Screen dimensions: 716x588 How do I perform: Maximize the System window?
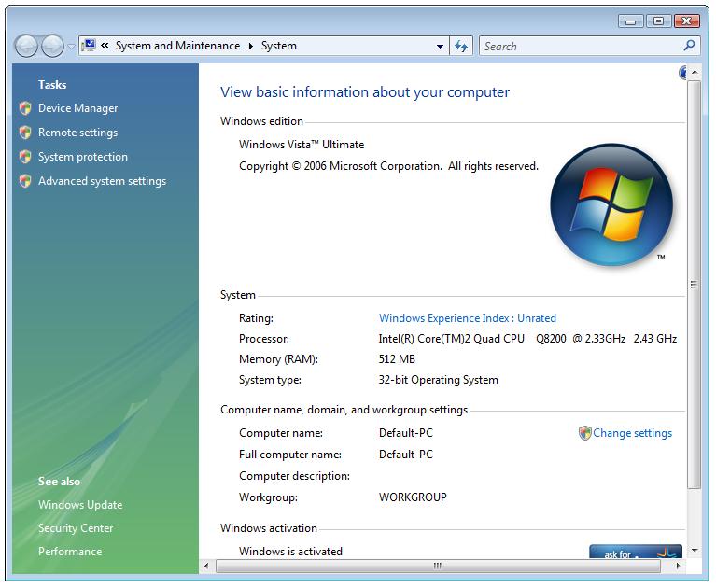pyautogui.click(x=658, y=21)
